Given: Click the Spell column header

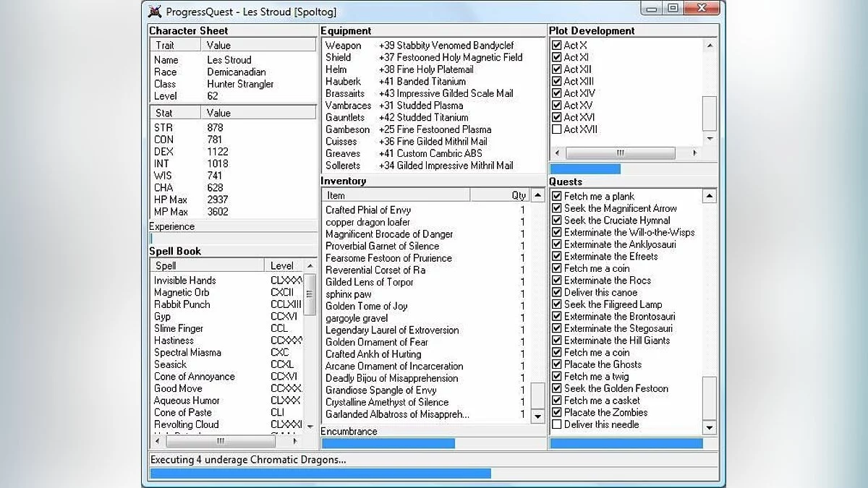Looking at the screenshot, I should (x=207, y=266).
